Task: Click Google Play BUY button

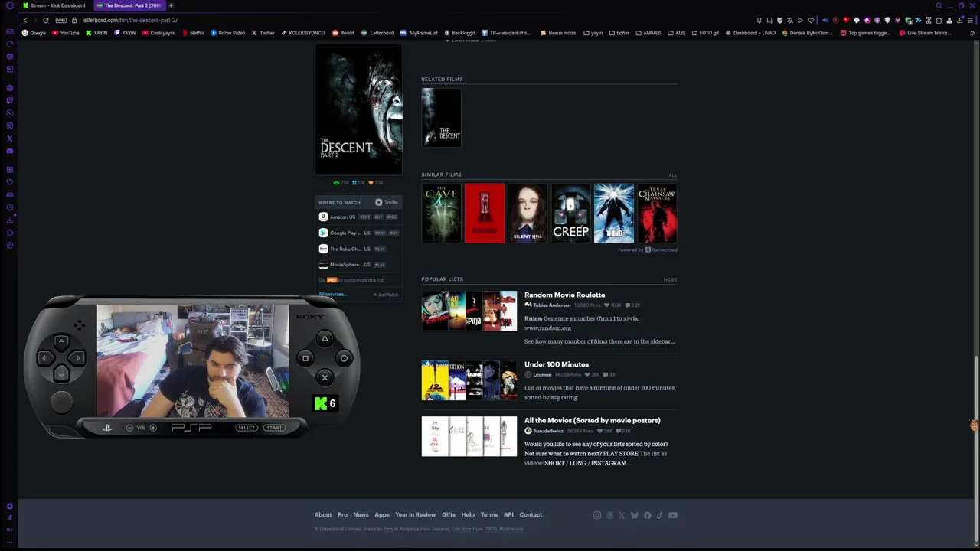Action: click(394, 233)
